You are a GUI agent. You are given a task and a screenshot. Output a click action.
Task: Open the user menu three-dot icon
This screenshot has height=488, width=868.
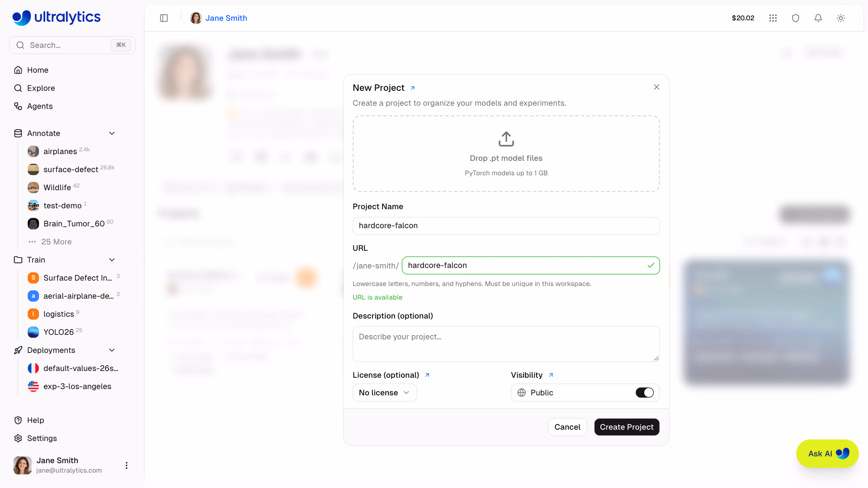click(x=127, y=465)
